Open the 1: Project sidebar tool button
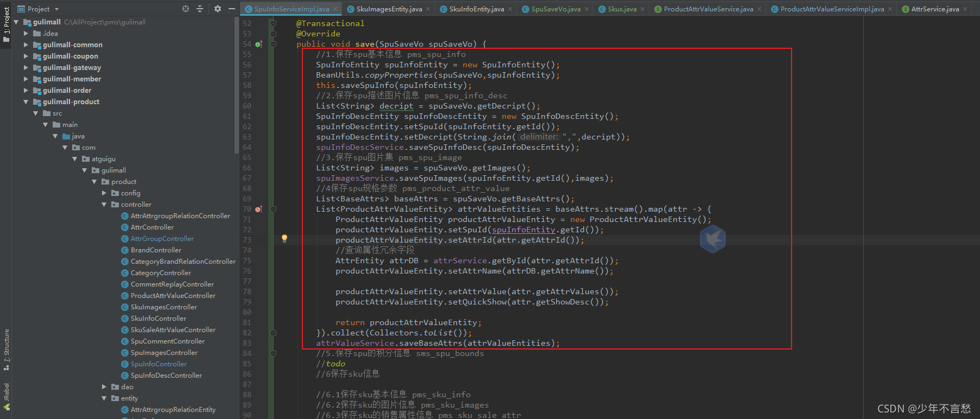980x419 pixels. click(x=7, y=24)
